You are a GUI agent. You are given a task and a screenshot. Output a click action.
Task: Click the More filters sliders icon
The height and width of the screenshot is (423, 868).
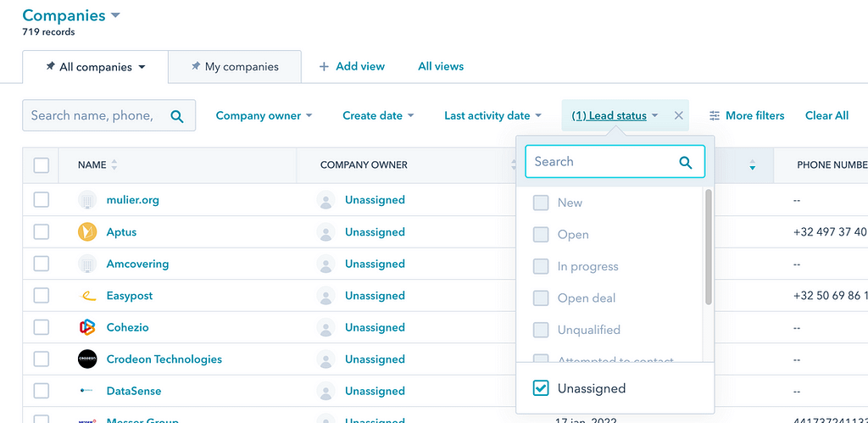point(715,116)
